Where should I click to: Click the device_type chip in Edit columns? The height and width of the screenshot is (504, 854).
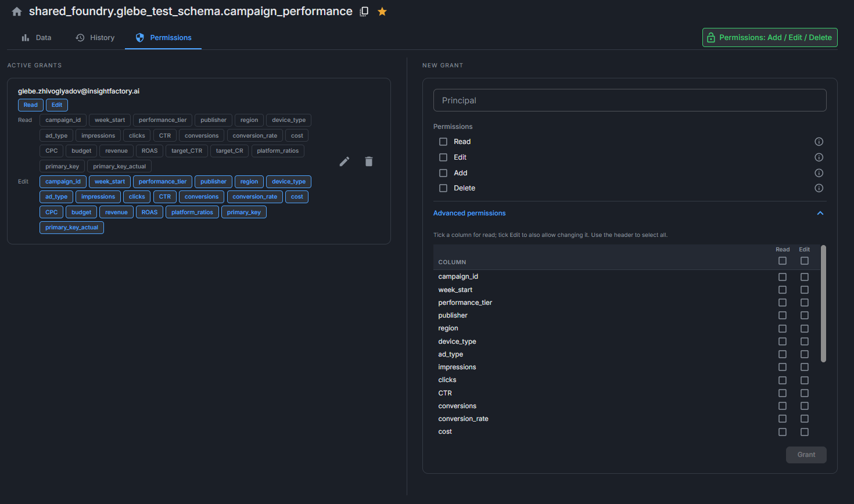[x=289, y=182]
